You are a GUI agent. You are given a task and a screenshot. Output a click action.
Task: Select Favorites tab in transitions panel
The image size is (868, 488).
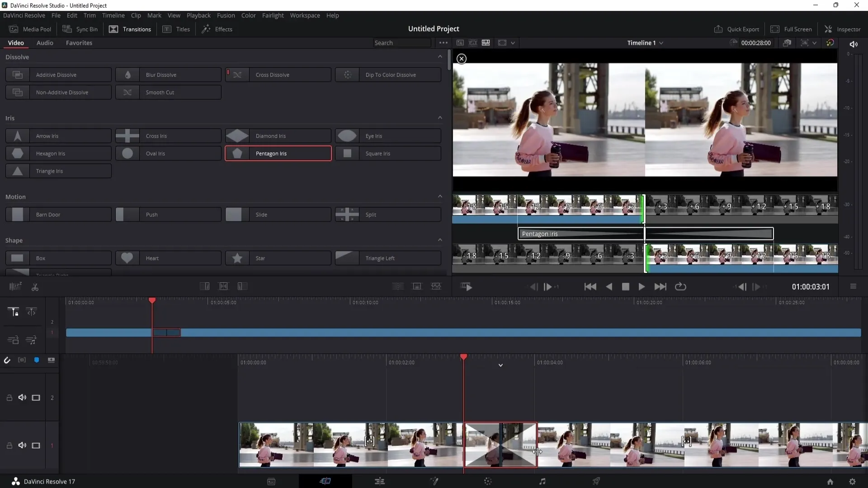[79, 42]
